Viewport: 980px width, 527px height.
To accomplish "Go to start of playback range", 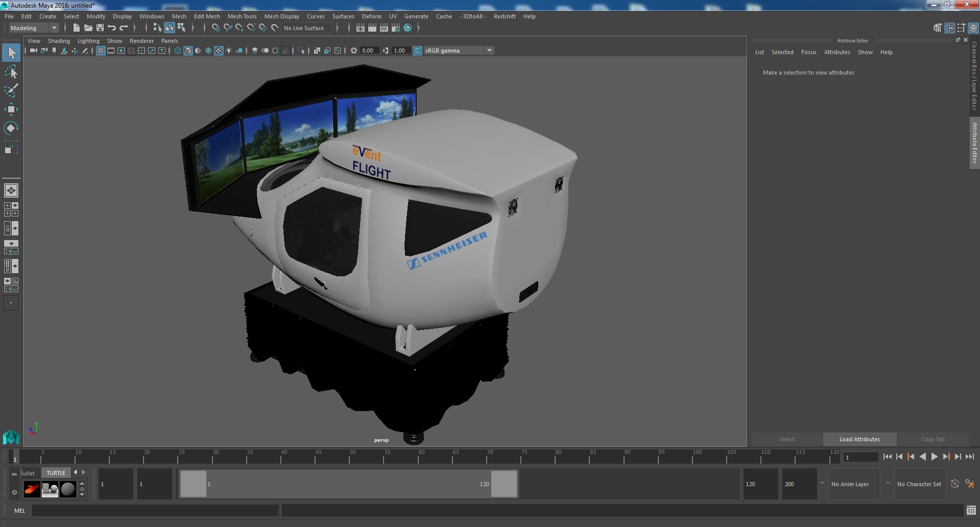I will pos(887,457).
